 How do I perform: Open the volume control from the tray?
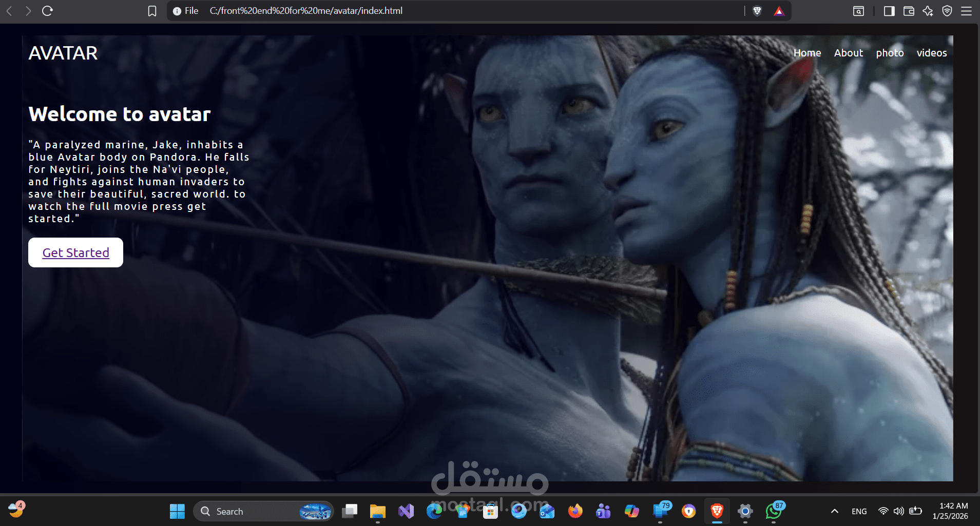(x=899, y=511)
